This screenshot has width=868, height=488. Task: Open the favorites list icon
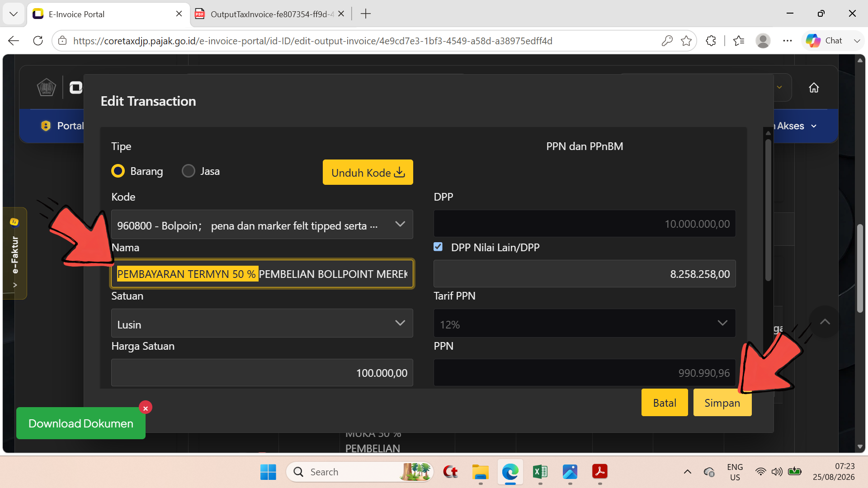tap(739, 41)
